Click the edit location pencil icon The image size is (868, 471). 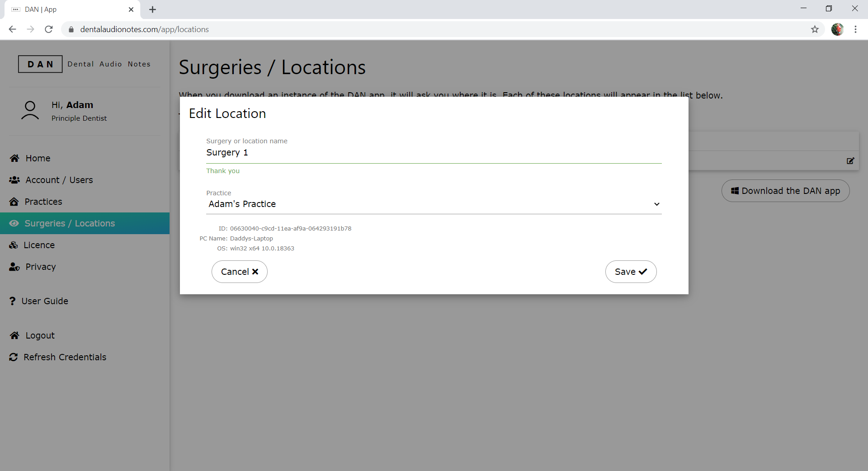[850, 161]
